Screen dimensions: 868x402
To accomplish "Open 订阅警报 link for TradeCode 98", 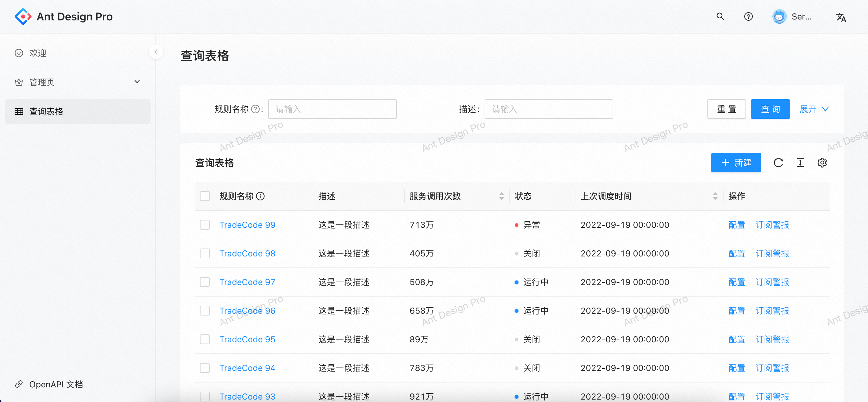I will (x=772, y=253).
